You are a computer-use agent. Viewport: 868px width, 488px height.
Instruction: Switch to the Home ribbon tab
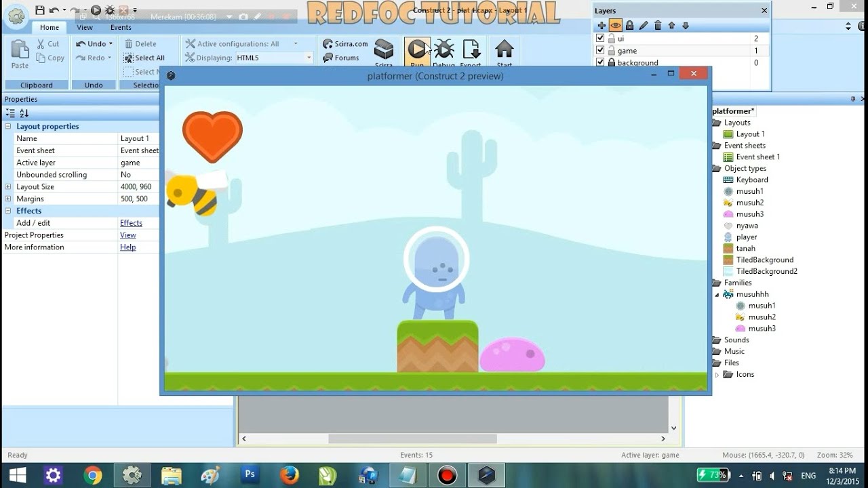(x=49, y=27)
